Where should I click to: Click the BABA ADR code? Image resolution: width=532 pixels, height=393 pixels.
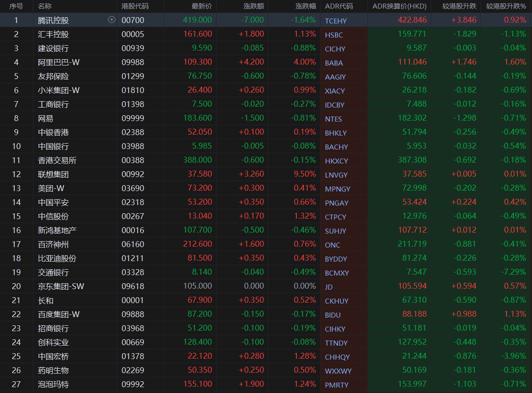coord(334,63)
